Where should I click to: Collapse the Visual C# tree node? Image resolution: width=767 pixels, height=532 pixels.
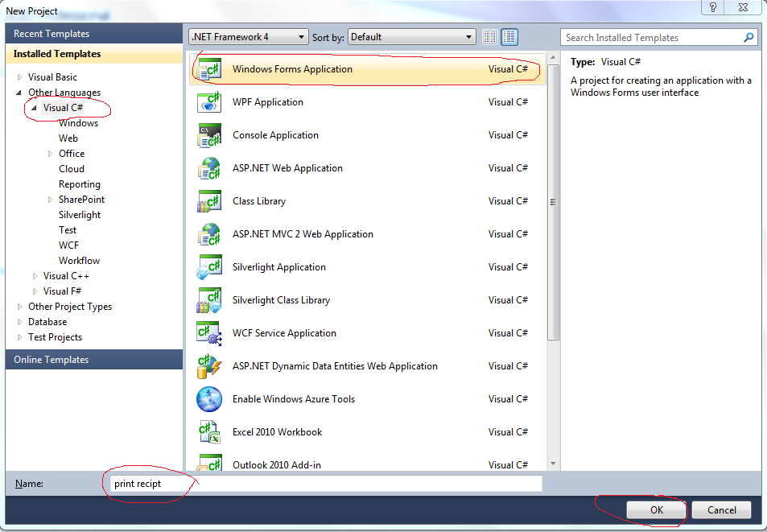click(35, 108)
